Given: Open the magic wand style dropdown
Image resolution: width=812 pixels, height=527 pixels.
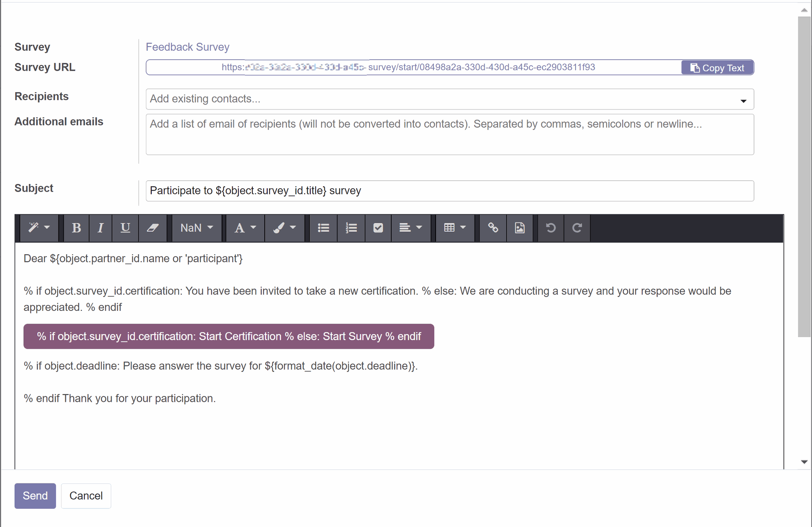Looking at the screenshot, I should tap(39, 228).
